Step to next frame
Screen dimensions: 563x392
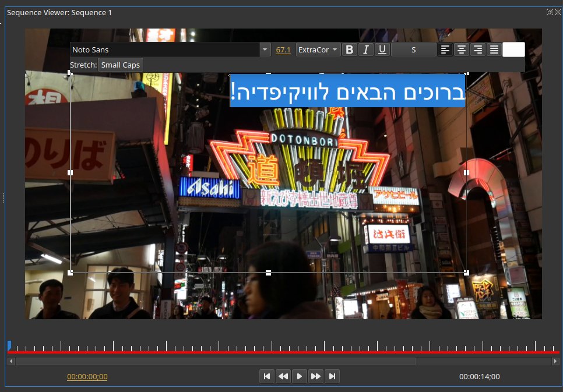316,376
